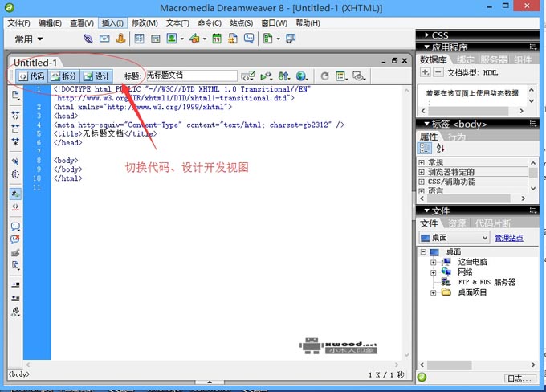Open the View Options icon

[x=341, y=76]
